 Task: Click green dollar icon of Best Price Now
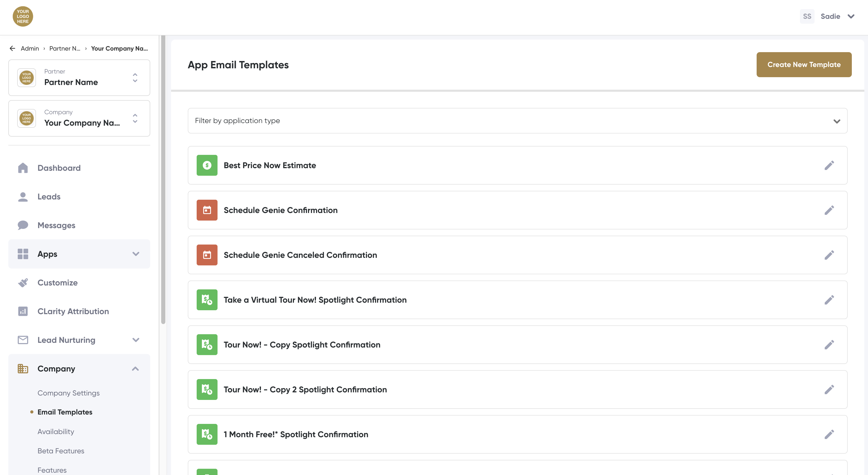click(207, 165)
